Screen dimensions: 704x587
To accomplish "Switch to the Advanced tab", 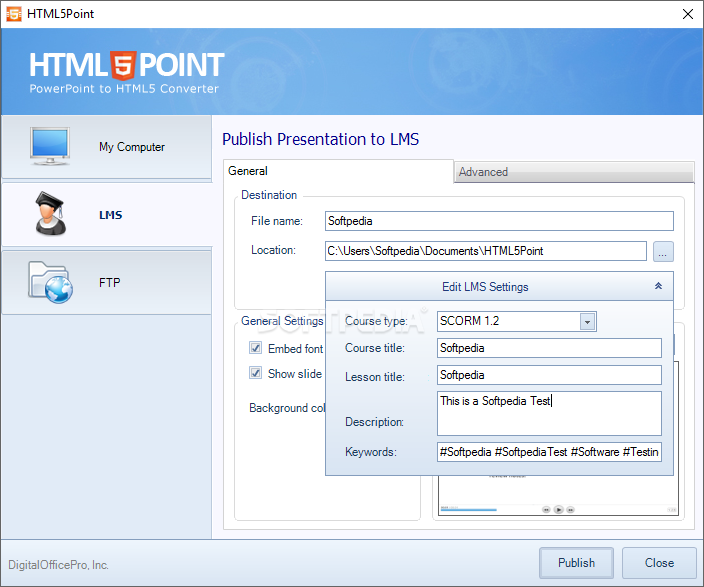I will coord(574,172).
